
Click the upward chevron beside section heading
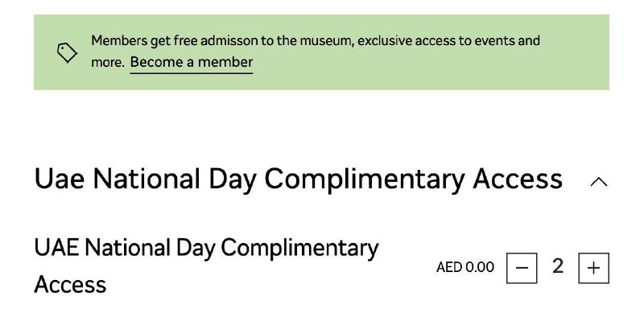[599, 182]
